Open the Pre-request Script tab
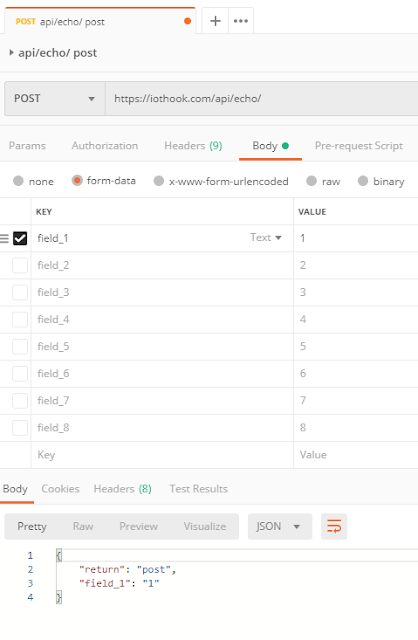 (359, 146)
